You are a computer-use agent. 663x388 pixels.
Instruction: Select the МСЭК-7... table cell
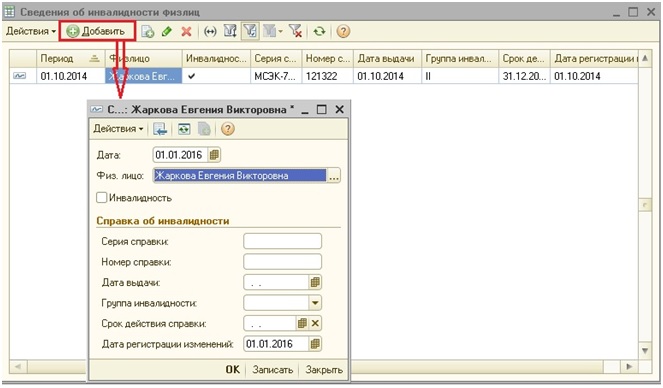[x=276, y=76]
